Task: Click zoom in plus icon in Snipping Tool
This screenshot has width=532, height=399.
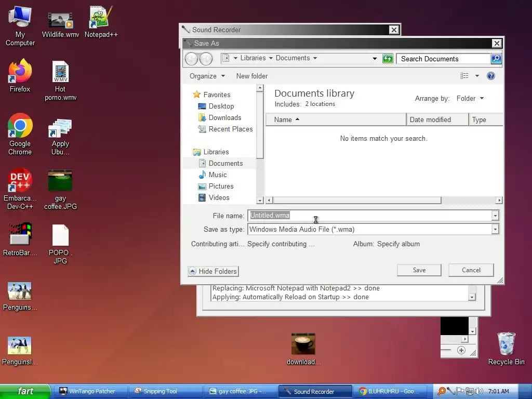Action: (x=461, y=350)
